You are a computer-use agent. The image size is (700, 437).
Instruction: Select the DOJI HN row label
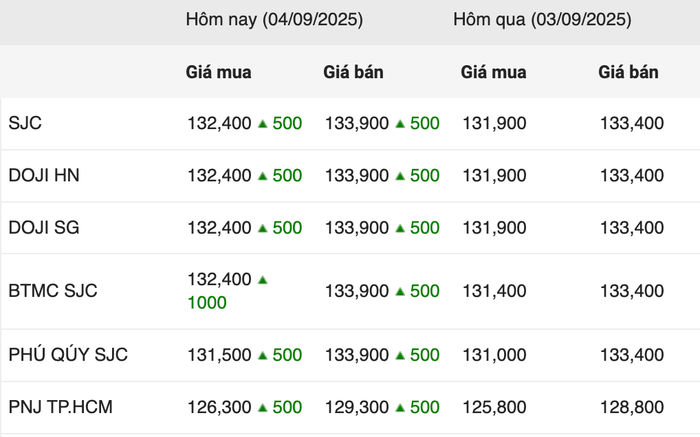[44, 175]
